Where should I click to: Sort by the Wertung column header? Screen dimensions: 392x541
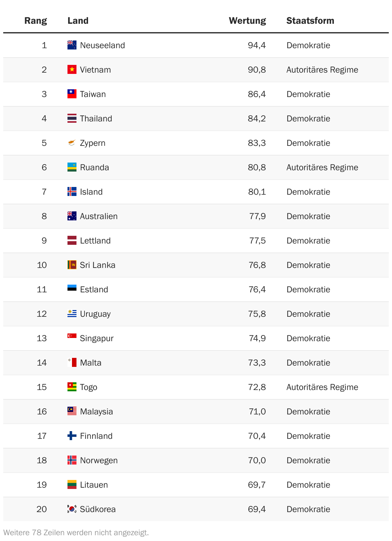pyautogui.click(x=247, y=21)
